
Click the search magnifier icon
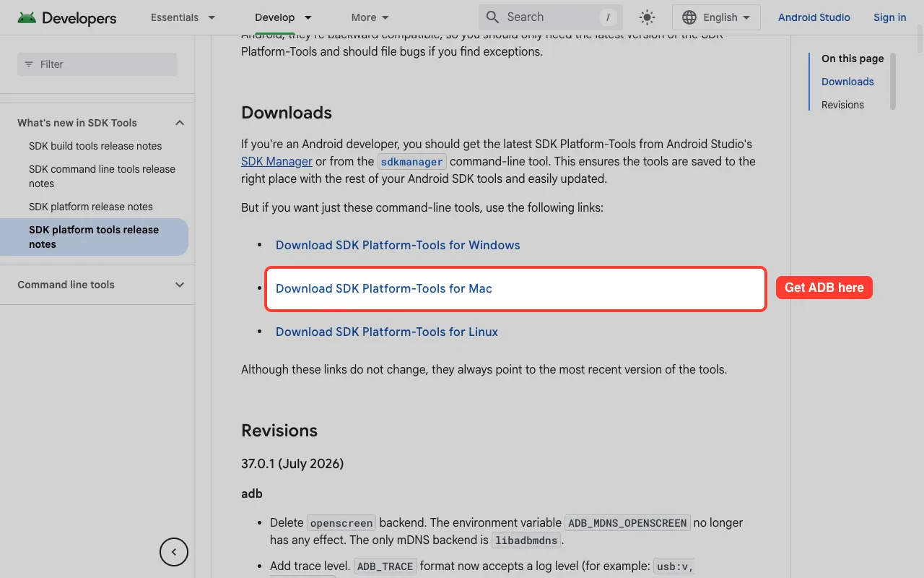tap(492, 17)
